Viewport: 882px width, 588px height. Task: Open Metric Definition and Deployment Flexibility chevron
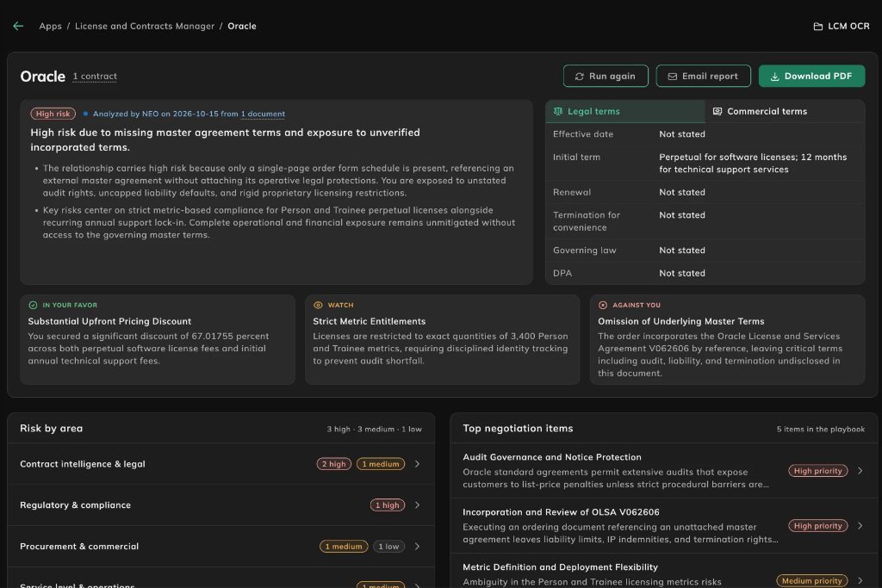click(x=860, y=581)
